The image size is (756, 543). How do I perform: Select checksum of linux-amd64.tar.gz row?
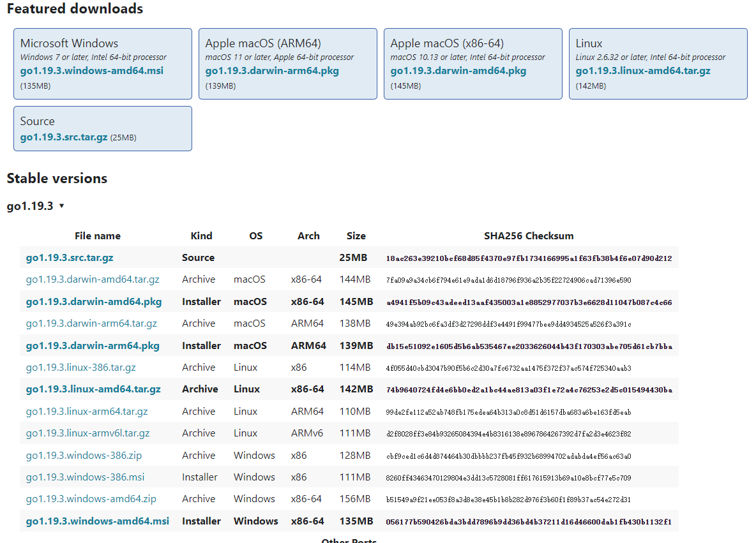529,390
